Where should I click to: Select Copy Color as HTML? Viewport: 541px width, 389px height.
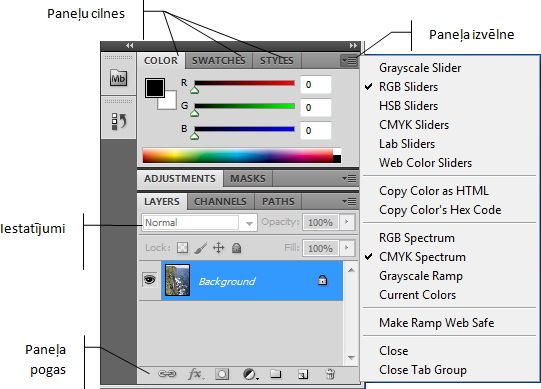(434, 191)
